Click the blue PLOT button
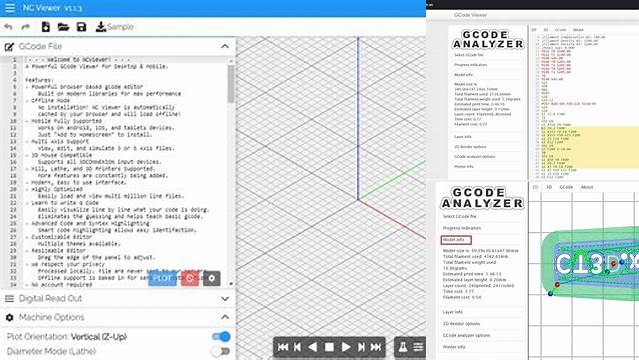Screen dimensions: 639x360 click(x=163, y=278)
